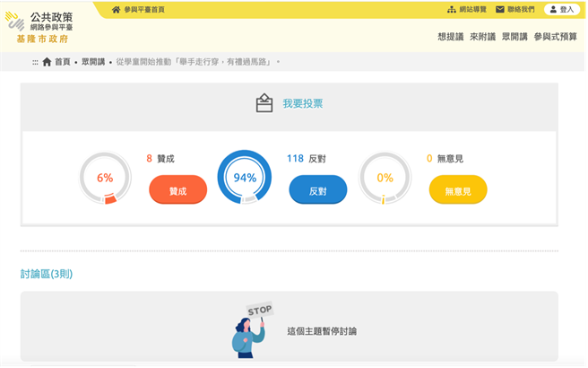Click the 118 反對 count text

(x=307, y=159)
